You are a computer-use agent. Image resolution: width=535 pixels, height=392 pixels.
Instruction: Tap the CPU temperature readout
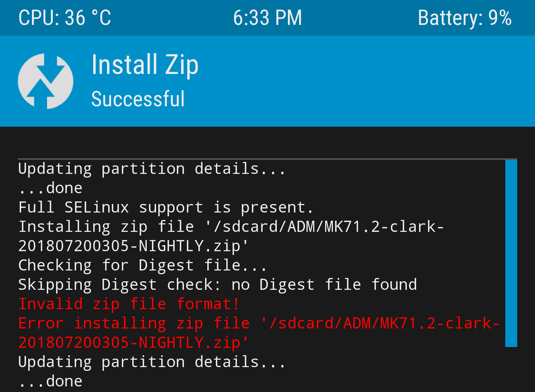(65, 18)
